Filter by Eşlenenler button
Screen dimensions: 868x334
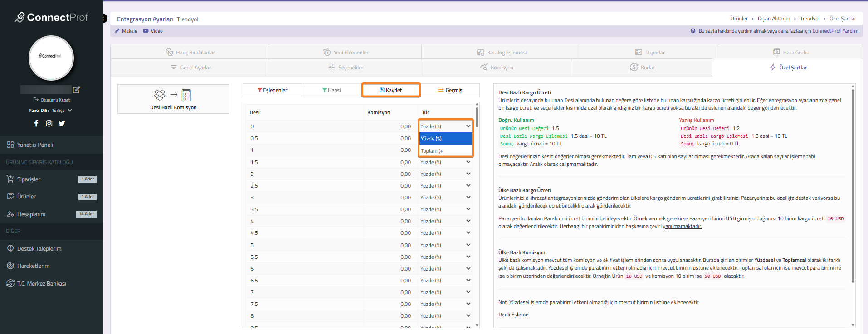tap(272, 90)
